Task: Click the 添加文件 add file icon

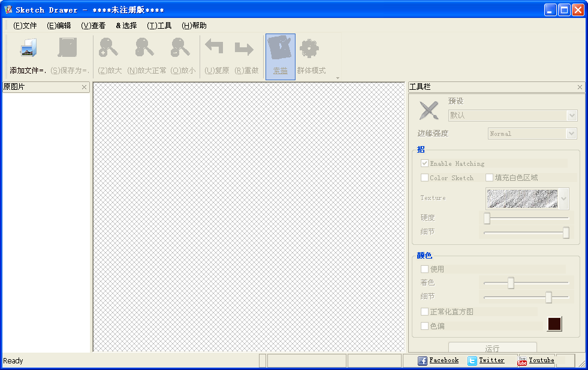Action: click(29, 48)
